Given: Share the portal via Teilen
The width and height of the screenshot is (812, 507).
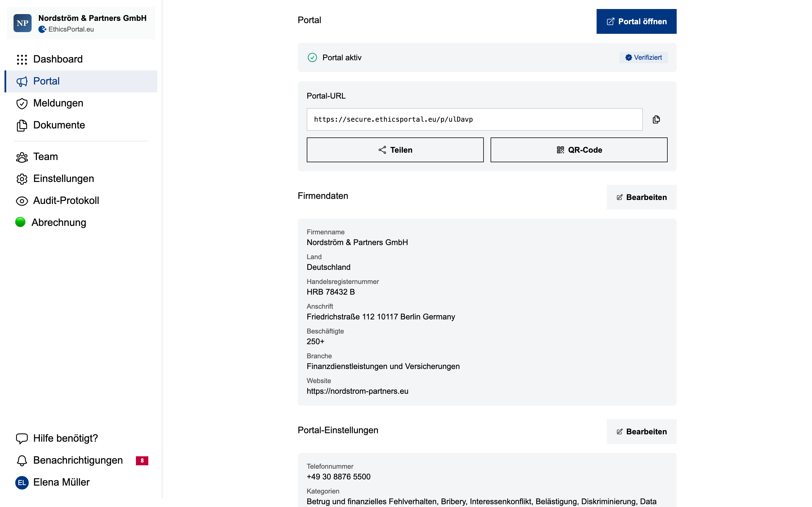Looking at the screenshot, I should coord(395,150).
